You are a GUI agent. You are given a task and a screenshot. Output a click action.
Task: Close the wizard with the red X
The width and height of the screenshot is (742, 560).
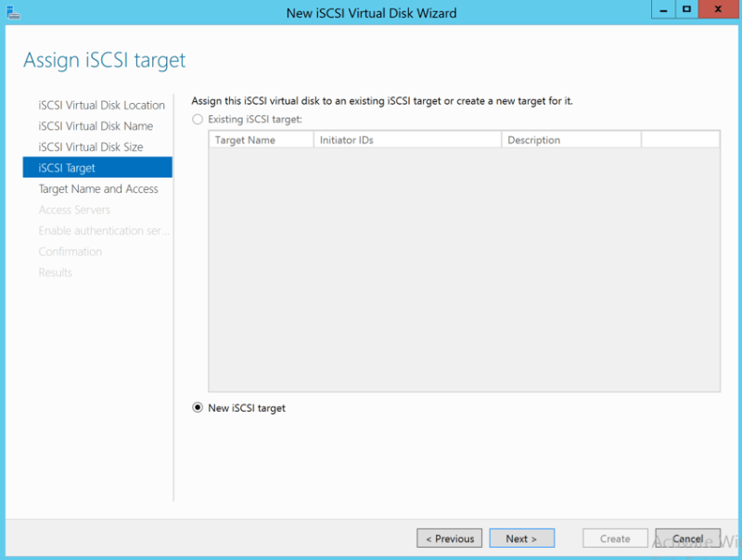point(717,9)
